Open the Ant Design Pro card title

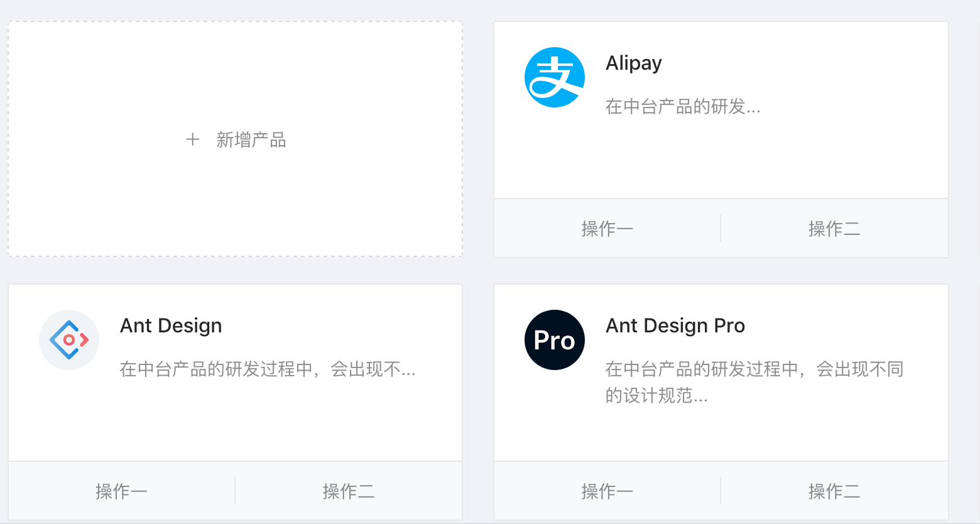[675, 325]
